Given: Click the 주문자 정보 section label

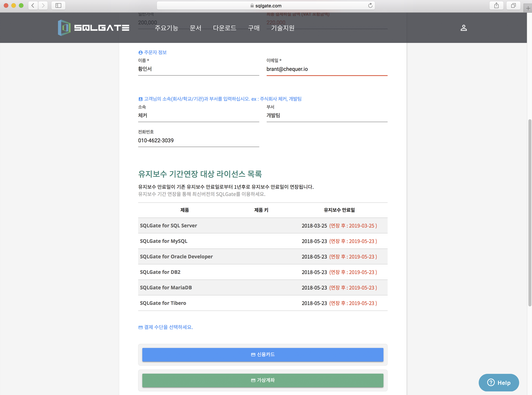Looking at the screenshot, I should (153, 52).
